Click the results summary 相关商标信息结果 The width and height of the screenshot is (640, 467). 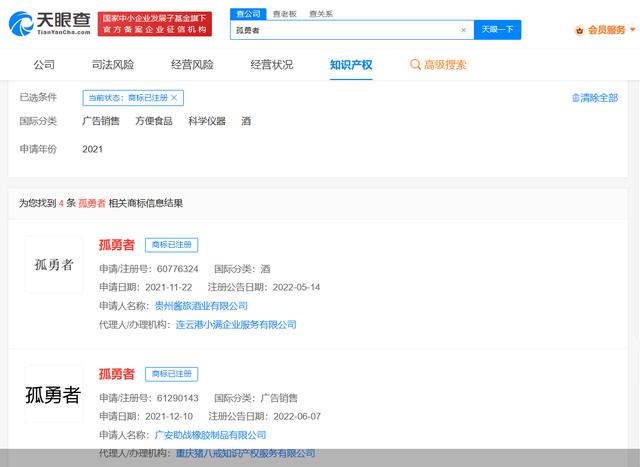146,203
